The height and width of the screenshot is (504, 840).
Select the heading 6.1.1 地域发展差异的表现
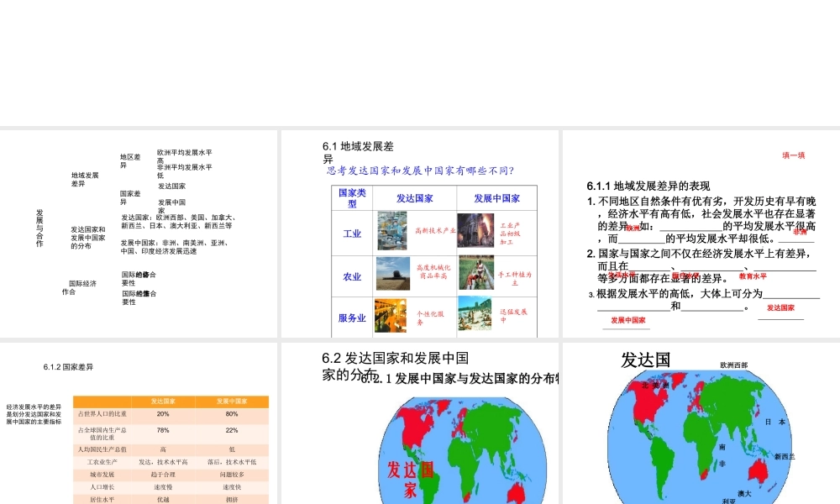[648, 186]
